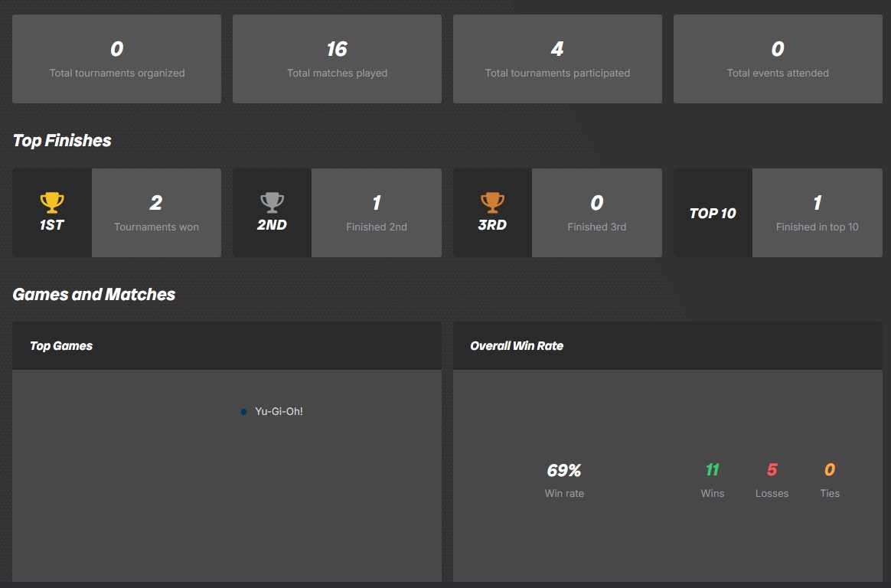Image resolution: width=891 pixels, height=588 pixels.
Task: Open the Total tournaments organized card
Action: click(116, 59)
